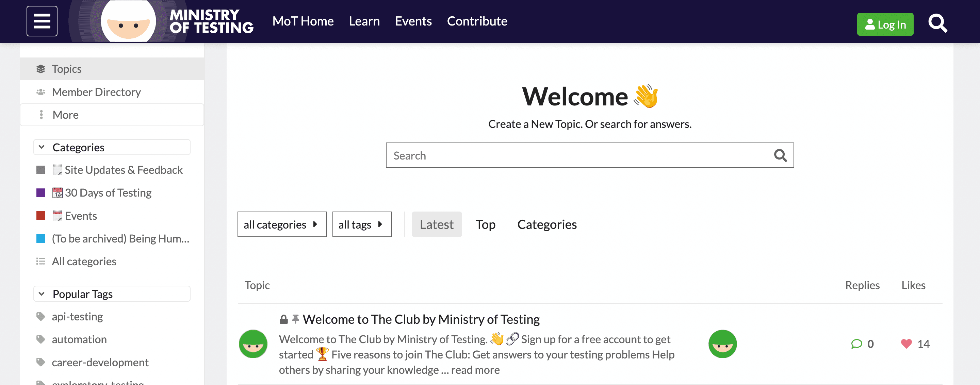Image resolution: width=980 pixels, height=385 pixels.
Task: Click the search input field
Action: pos(589,155)
